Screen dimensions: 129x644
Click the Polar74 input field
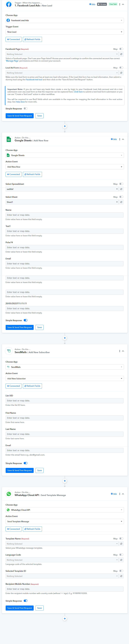tap(65, 248)
